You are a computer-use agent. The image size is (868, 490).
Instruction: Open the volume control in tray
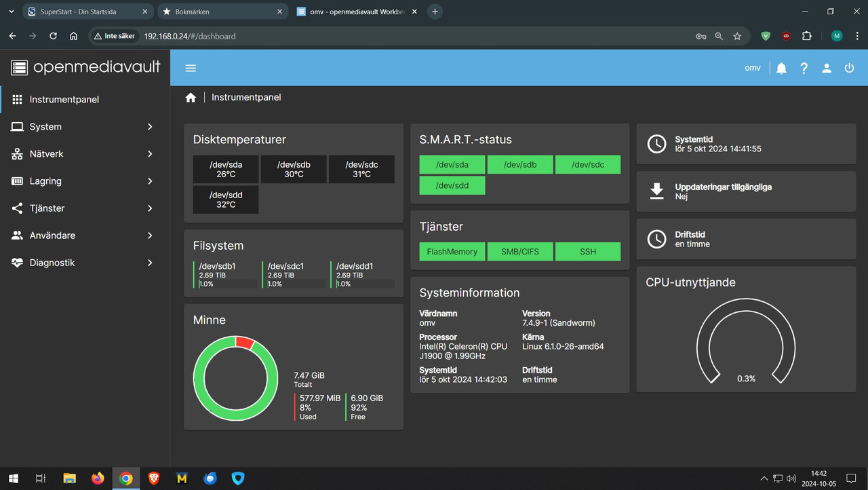point(791,478)
